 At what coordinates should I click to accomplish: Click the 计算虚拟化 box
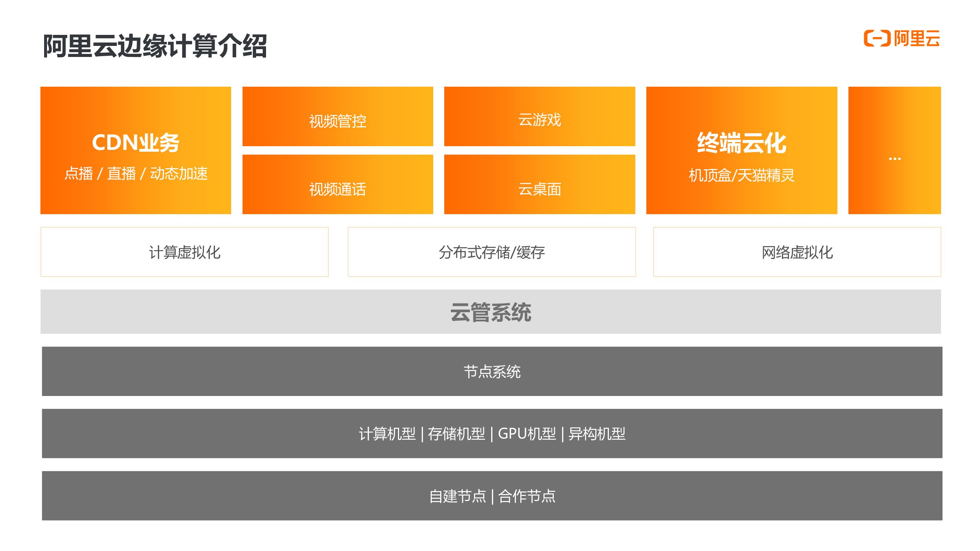tap(184, 252)
